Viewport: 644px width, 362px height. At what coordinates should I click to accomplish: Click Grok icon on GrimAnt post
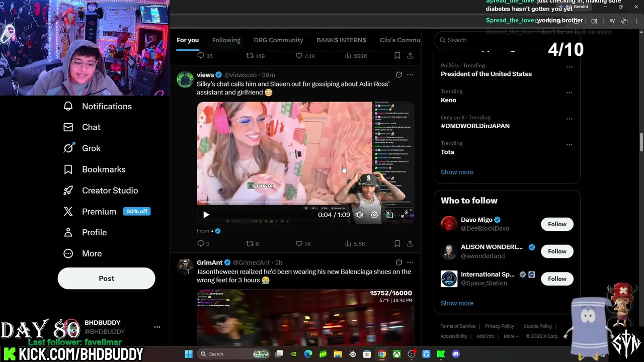point(398,262)
